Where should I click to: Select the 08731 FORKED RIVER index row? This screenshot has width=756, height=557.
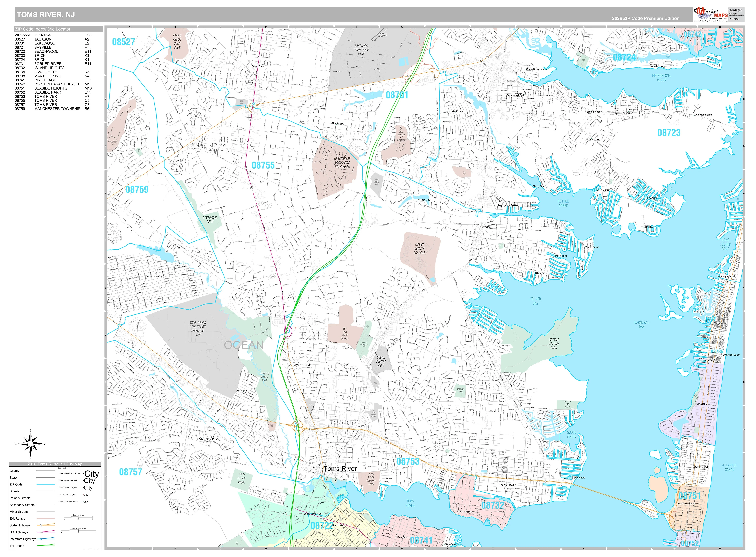(53, 64)
